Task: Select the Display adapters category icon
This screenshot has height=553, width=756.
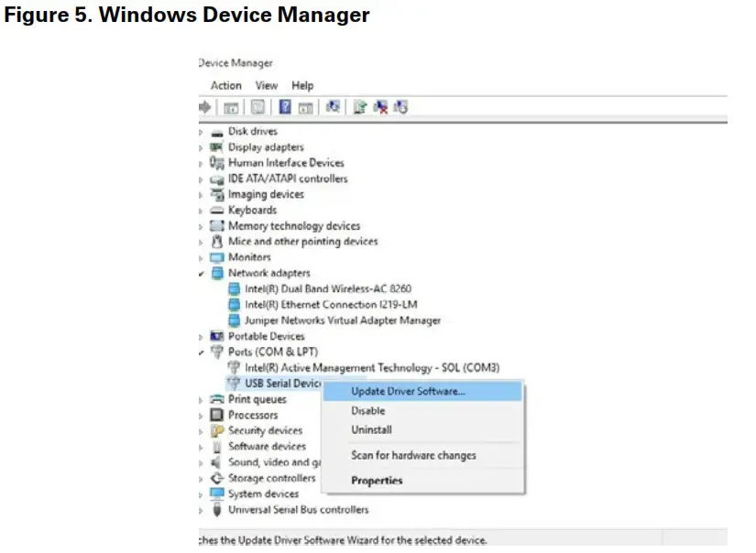Action: pos(217,146)
